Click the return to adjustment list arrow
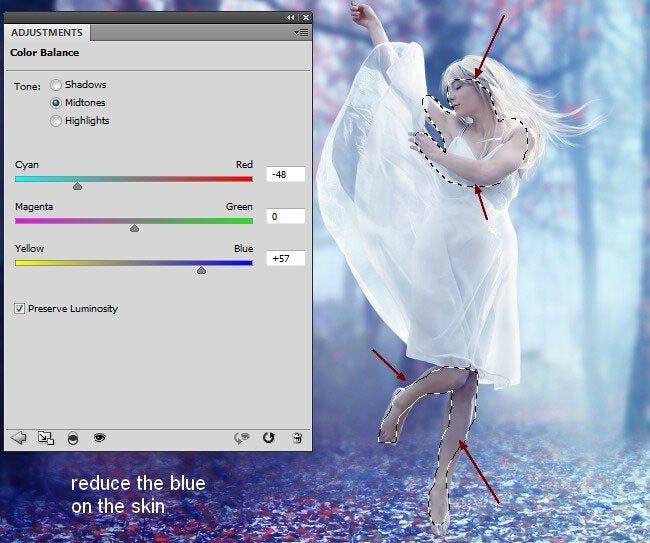 tap(18, 438)
